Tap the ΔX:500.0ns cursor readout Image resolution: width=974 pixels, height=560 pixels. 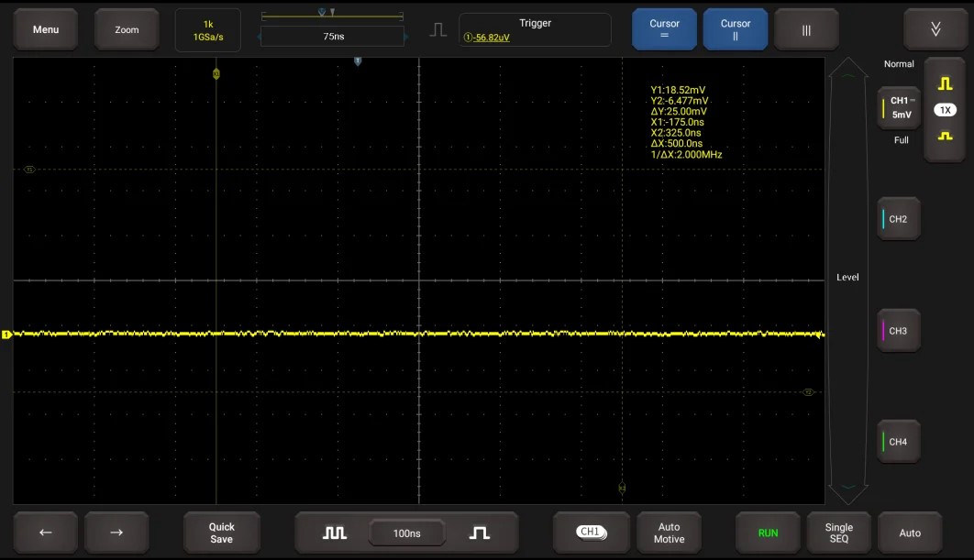(x=677, y=143)
